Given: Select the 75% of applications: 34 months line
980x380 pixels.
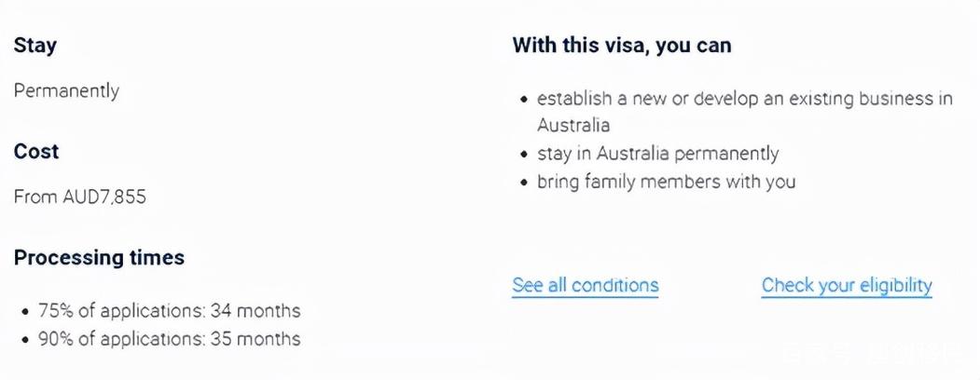Looking at the screenshot, I should click(x=169, y=311).
